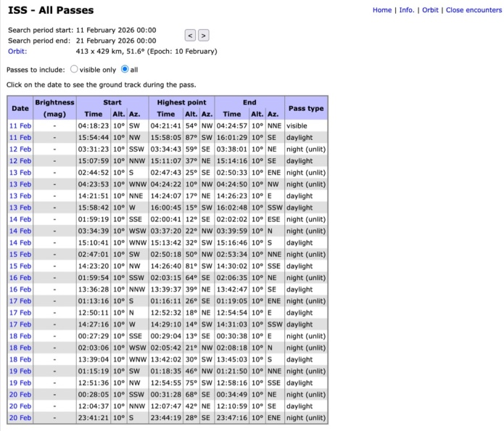The width and height of the screenshot is (504, 431).
Task: Open the Home link
Action: pyautogui.click(x=382, y=10)
